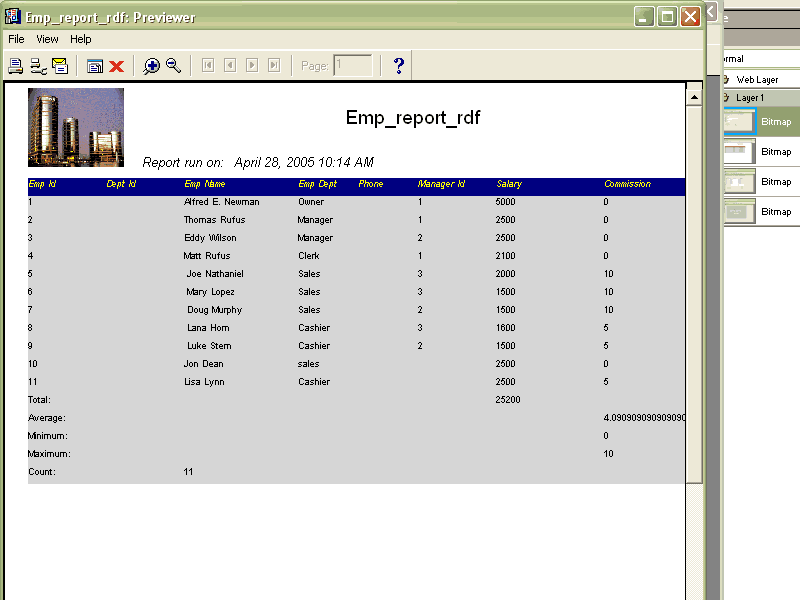Click the Mail report envelope icon
This screenshot has height=600, width=800.
pos(60,66)
